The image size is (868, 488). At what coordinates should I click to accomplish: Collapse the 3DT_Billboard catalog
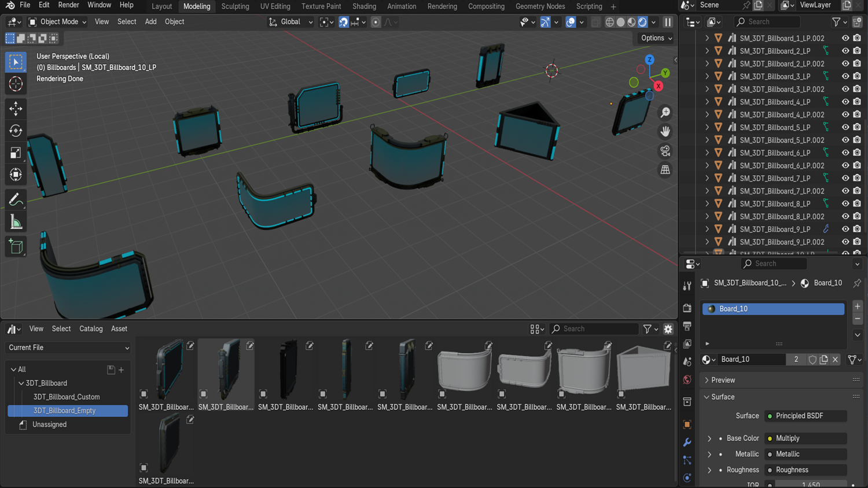click(21, 383)
